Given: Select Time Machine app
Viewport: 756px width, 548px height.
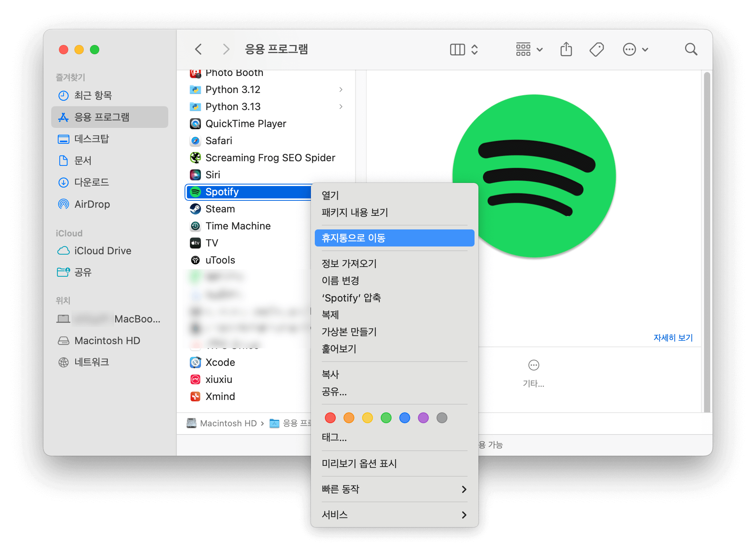Looking at the screenshot, I should (x=249, y=226).
